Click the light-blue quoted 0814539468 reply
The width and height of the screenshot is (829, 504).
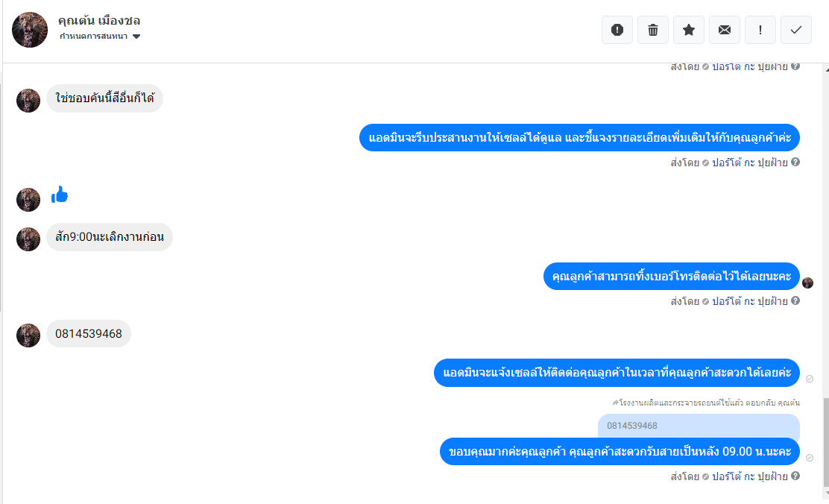(699, 425)
